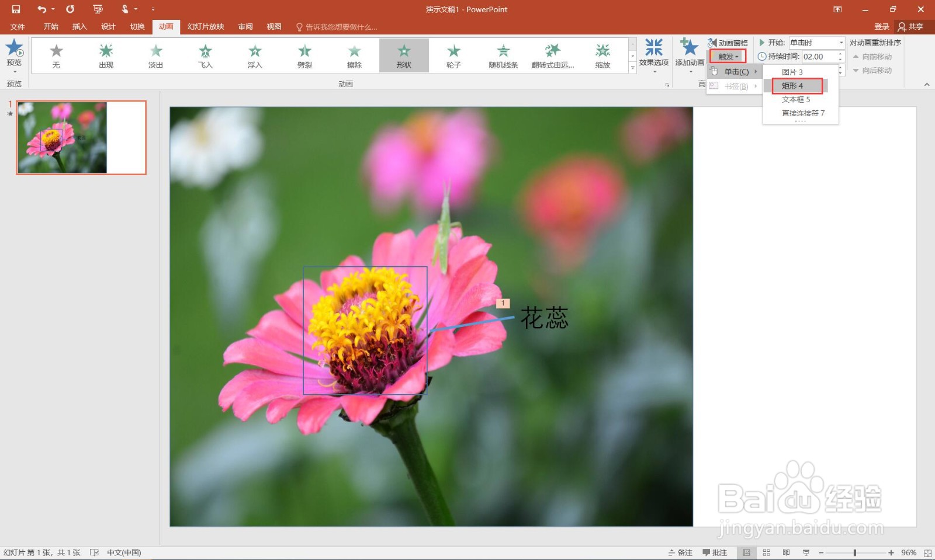
Task: Select the 浮入 float-in animation
Action: click(x=255, y=55)
